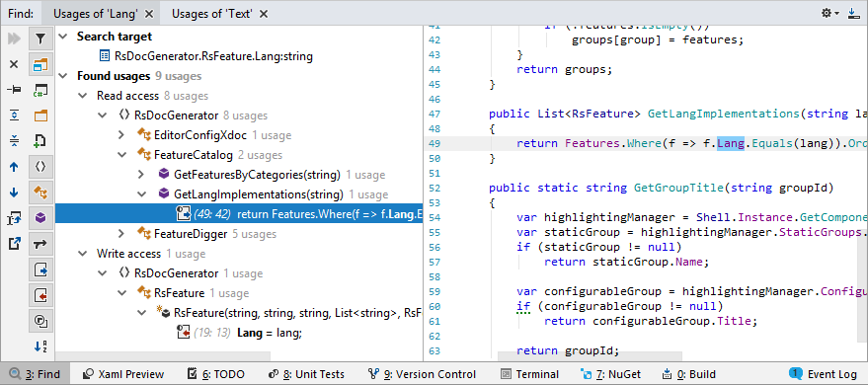Toggle the overlapping pages filter icon
The height and width of the screenshot is (385, 868).
40,321
